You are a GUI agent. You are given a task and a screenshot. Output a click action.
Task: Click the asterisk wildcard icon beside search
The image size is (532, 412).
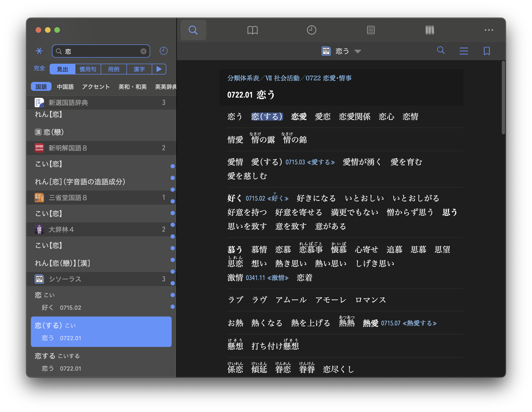pos(39,51)
